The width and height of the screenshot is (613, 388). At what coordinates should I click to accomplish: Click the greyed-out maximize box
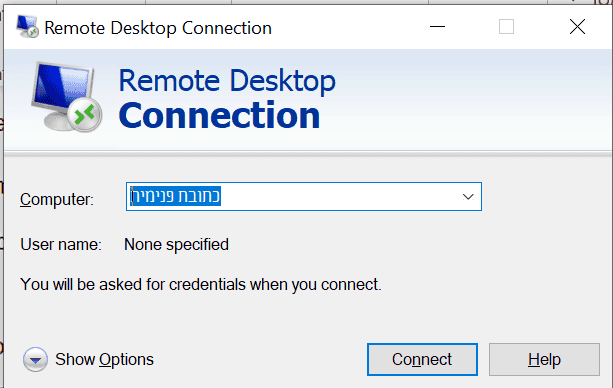tap(506, 27)
